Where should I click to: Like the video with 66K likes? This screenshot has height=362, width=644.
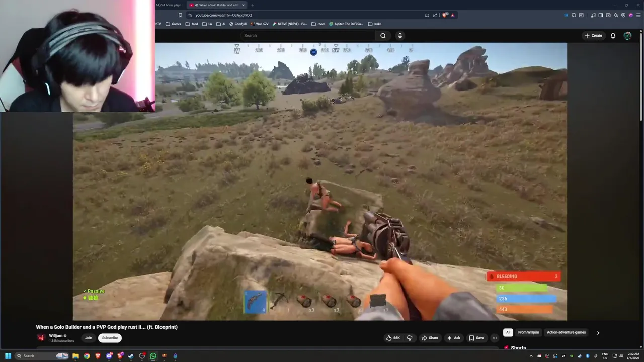[393, 338]
